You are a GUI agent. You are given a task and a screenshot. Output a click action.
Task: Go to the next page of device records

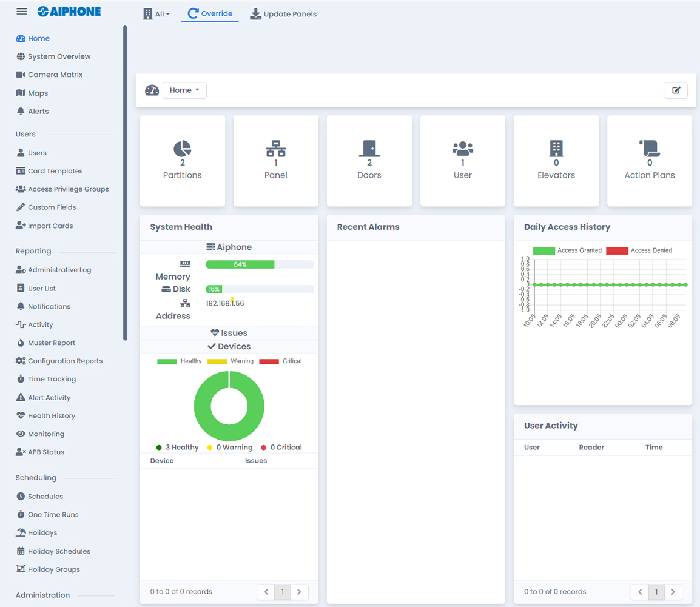tap(300, 592)
